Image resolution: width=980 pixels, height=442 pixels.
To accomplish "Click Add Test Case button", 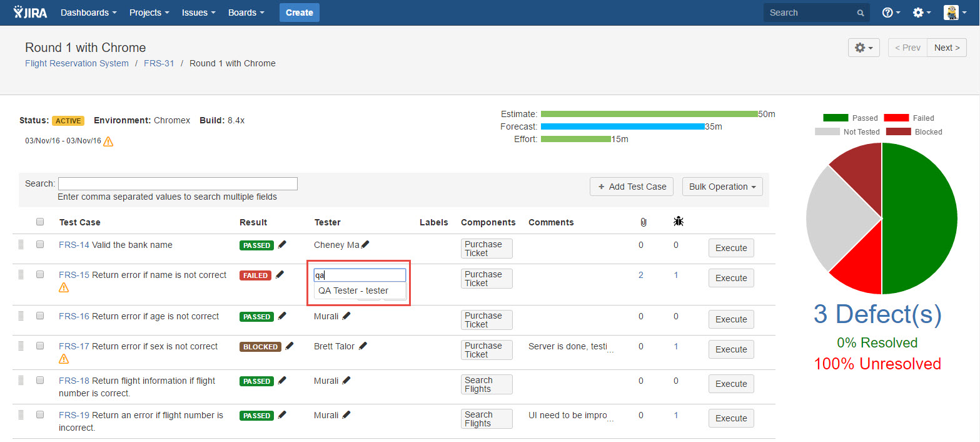I will click(x=632, y=187).
